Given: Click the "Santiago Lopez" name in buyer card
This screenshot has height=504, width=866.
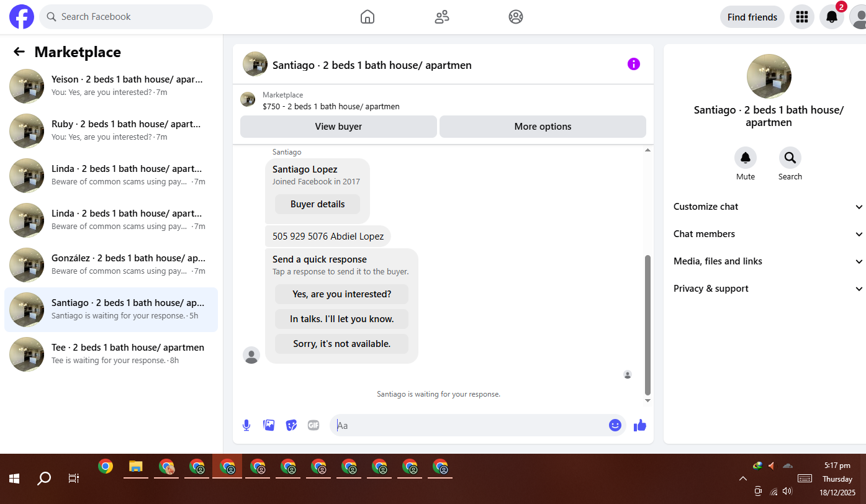Looking at the screenshot, I should point(305,169).
